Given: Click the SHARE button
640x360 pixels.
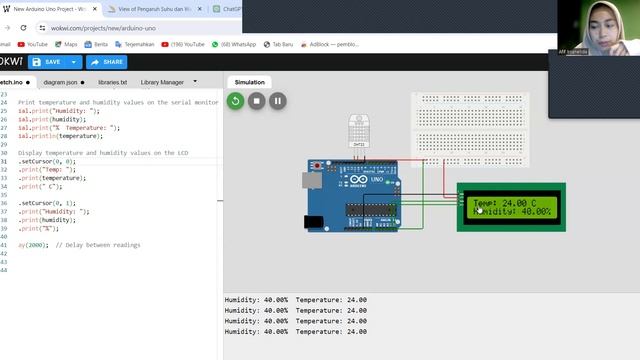Looking at the screenshot, I should pyautogui.click(x=107, y=62).
